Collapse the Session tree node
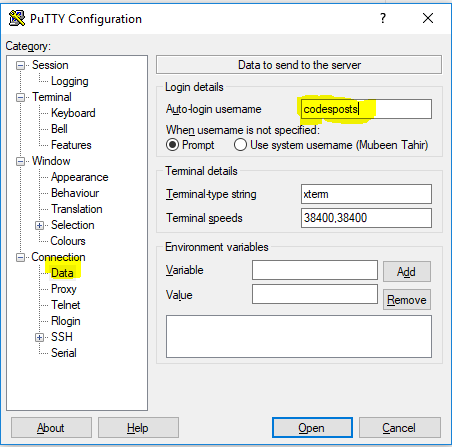452x447 pixels. (20, 65)
